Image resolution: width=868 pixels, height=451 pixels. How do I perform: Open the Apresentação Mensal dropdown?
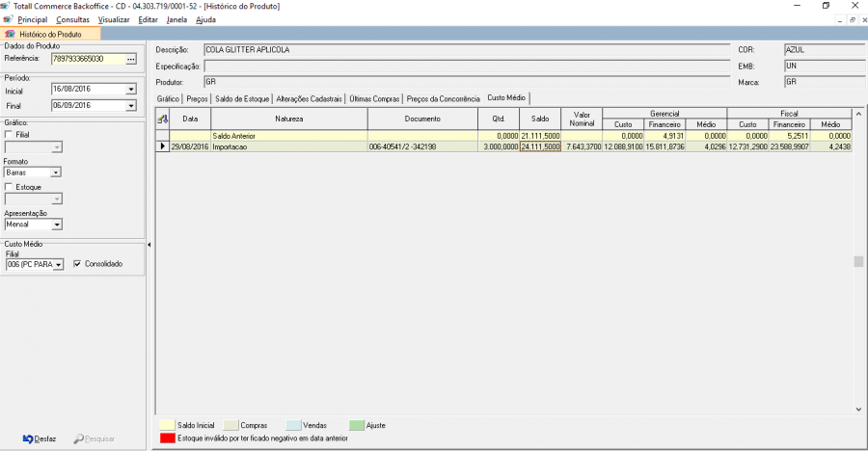coord(56,225)
